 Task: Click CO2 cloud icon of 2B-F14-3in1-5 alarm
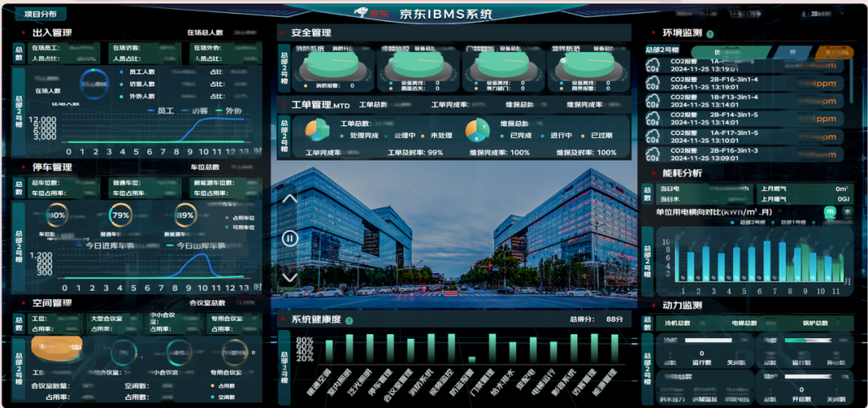653,118
